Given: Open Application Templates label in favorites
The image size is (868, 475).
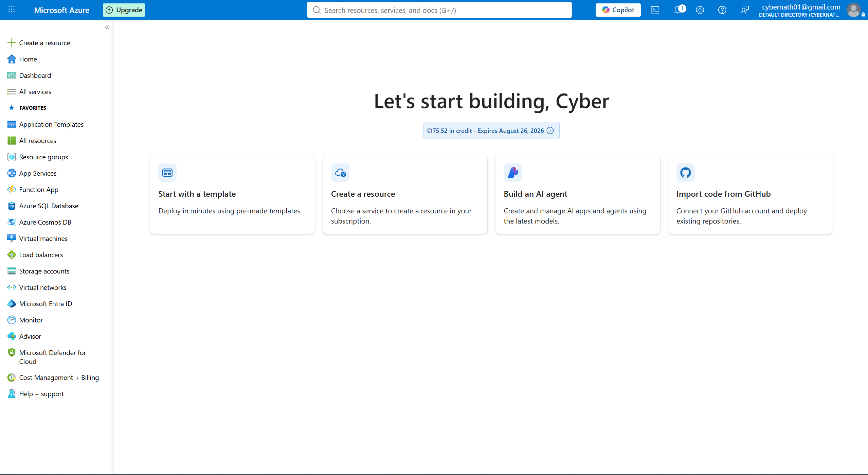Looking at the screenshot, I should (x=51, y=124).
